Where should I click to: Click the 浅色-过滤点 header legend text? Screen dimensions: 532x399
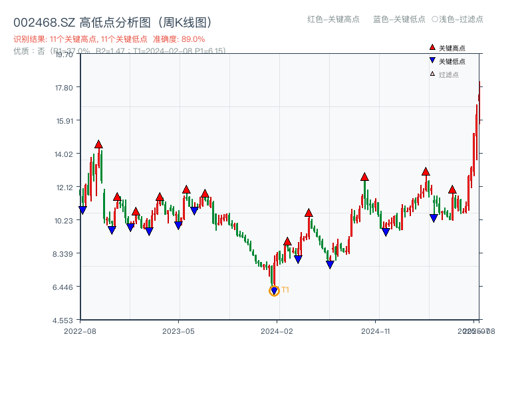[461, 19]
